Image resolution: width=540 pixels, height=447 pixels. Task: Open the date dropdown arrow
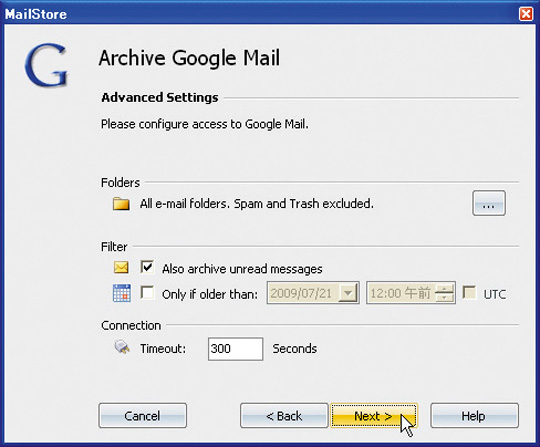[348, 293]
